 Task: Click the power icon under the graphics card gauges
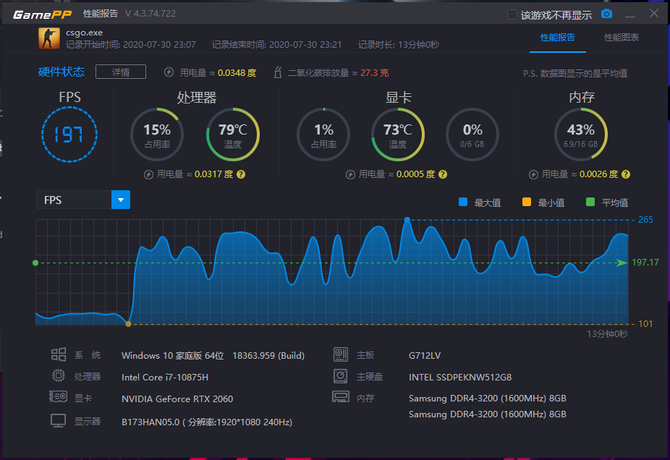coord(350,175)
